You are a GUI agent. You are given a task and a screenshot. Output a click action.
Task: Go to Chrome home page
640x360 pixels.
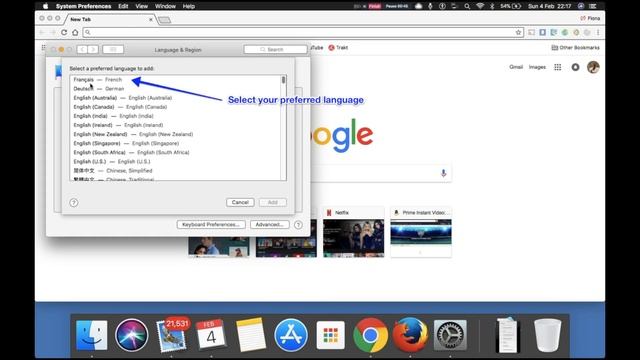[x=75, y=32]
